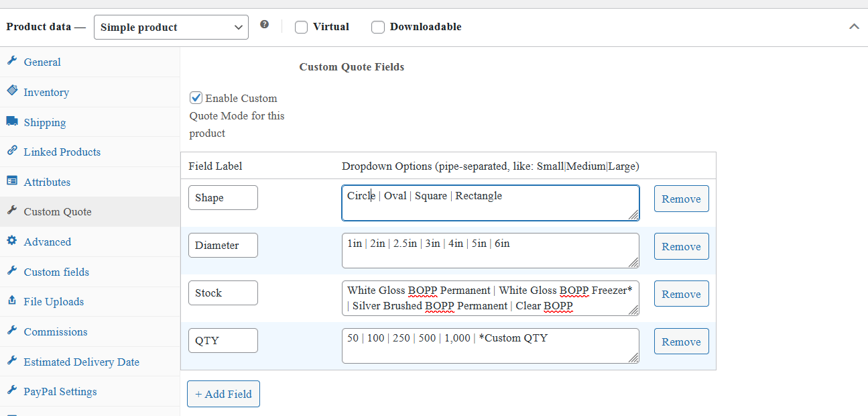Click the Add Field button
This screenshot has width=868, height=416.
(223, 394)
